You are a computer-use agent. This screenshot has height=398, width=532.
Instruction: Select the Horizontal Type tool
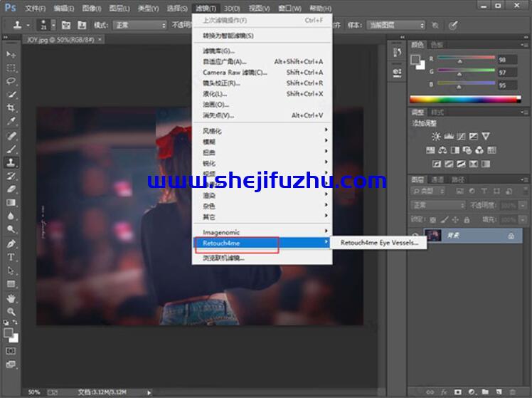tap(11, 257)
